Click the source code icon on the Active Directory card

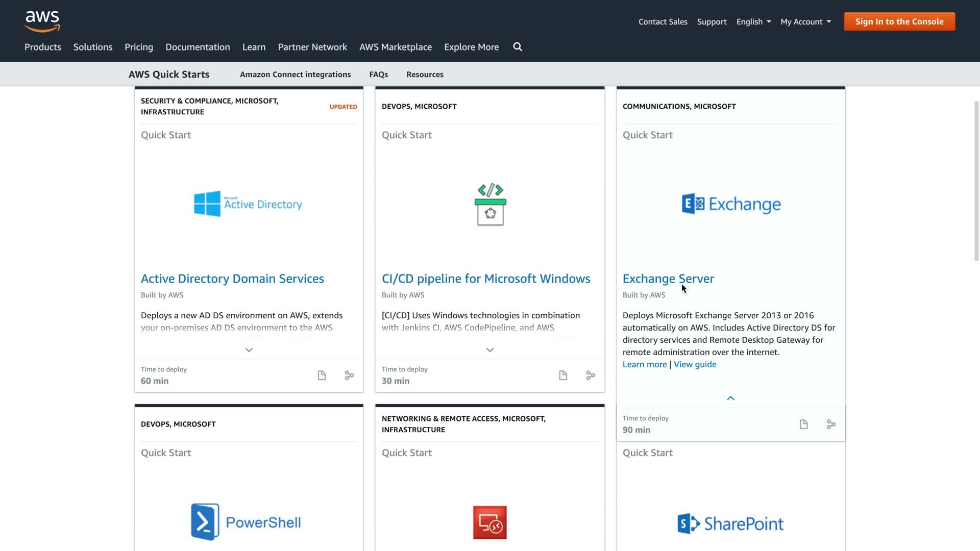[x=349, y=375]
